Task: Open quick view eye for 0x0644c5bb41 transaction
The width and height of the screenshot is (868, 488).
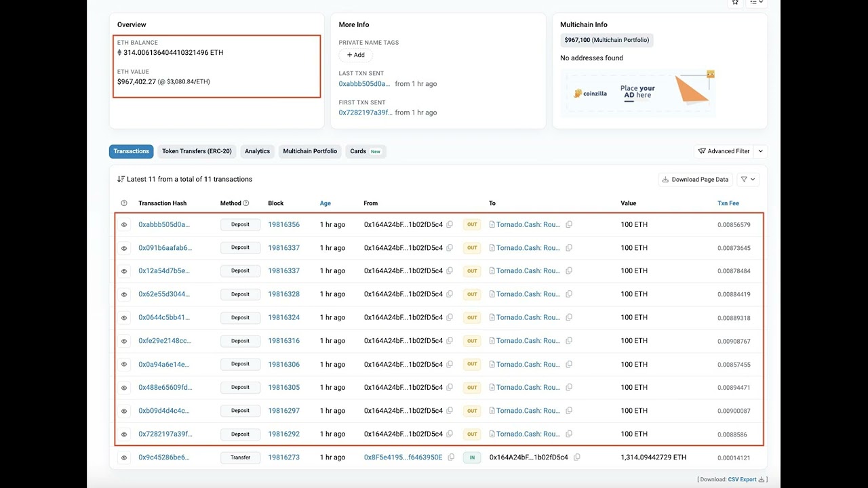Action: 124,318
